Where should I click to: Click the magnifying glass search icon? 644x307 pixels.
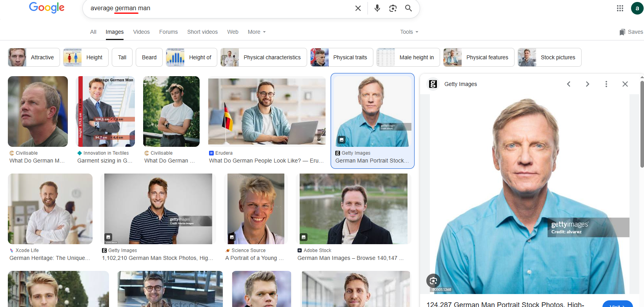coord(408,8)
